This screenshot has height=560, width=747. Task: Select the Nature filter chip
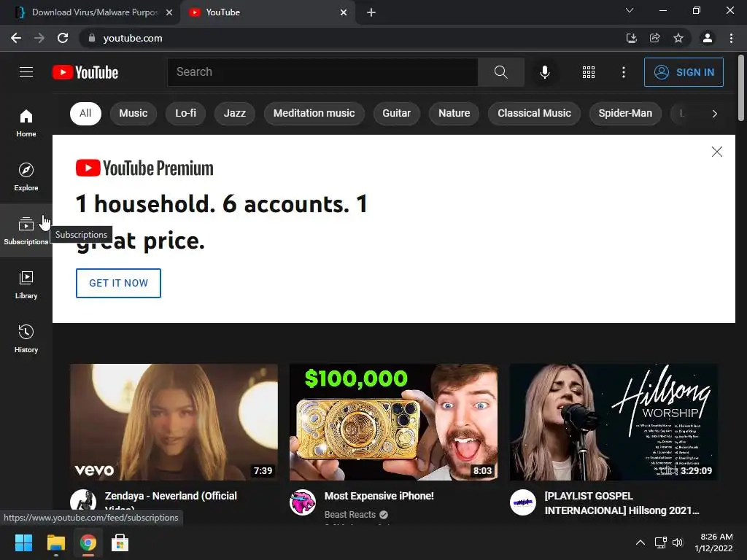pyautogui.click(x=454, y=113)
